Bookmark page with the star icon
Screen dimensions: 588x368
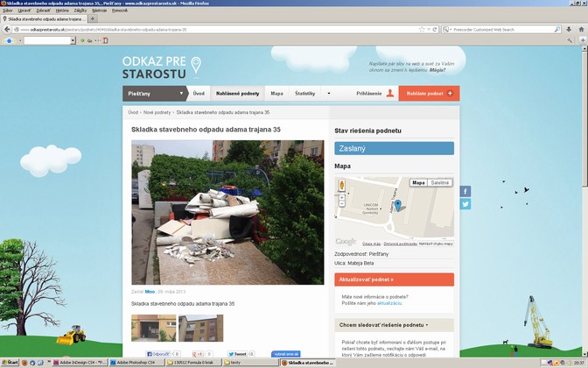point(422,29)
